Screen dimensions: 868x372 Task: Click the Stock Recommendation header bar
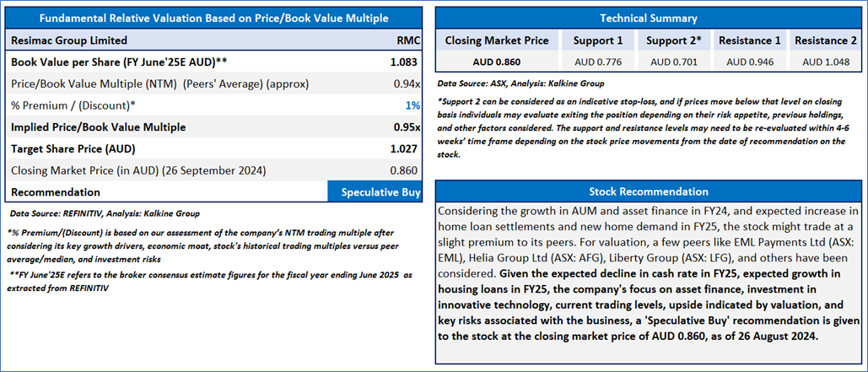(x=648, y=192)
